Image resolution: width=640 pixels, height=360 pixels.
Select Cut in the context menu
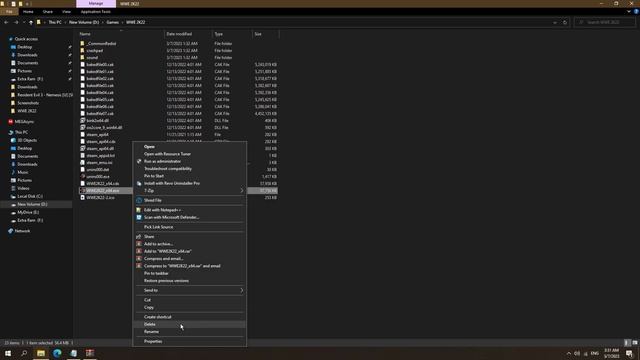[189, 300]
